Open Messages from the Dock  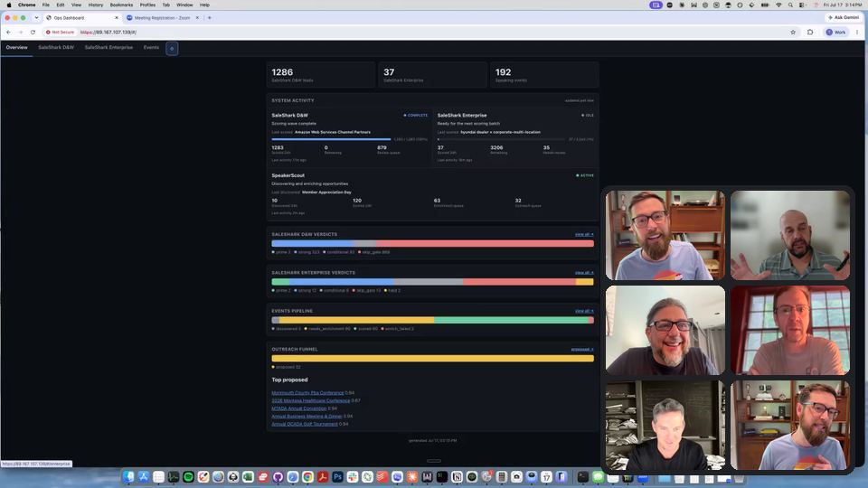coord(598,476)
